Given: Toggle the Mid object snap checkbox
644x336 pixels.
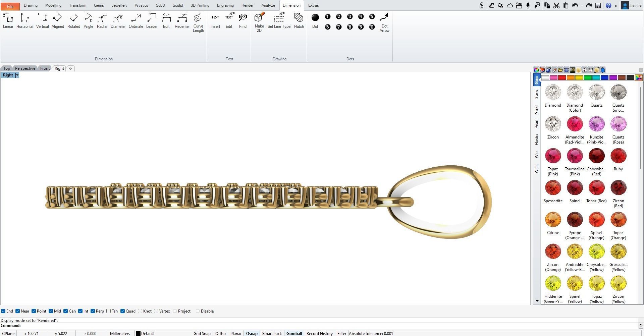Looking at the screenshot, I should (51, 311).
